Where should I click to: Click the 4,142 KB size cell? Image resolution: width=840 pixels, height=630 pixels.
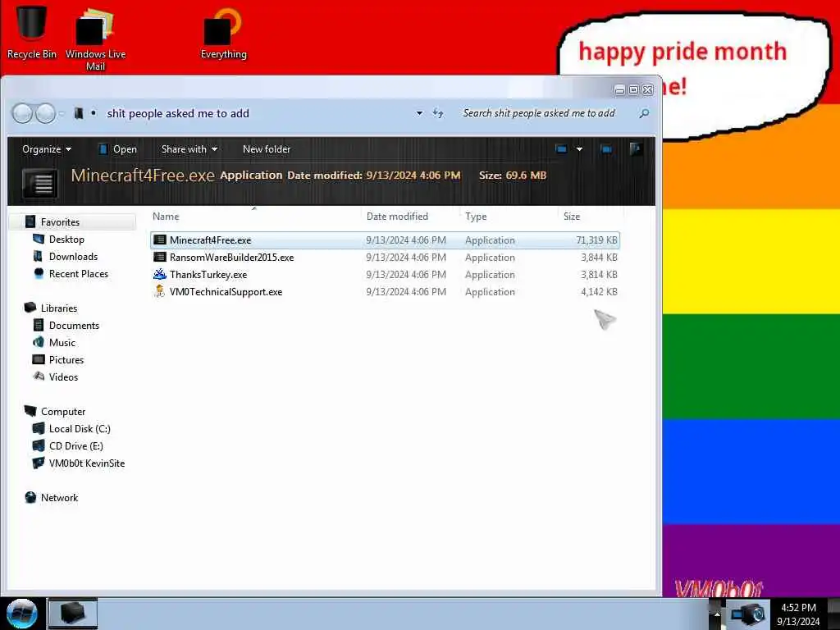(x=599, y=291)
